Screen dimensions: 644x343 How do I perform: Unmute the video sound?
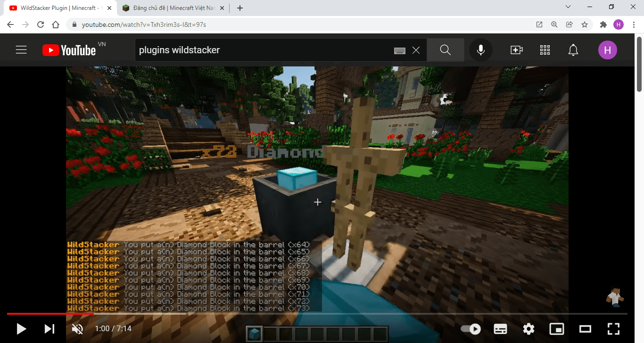pyautogui.click(x=77, y=328)
